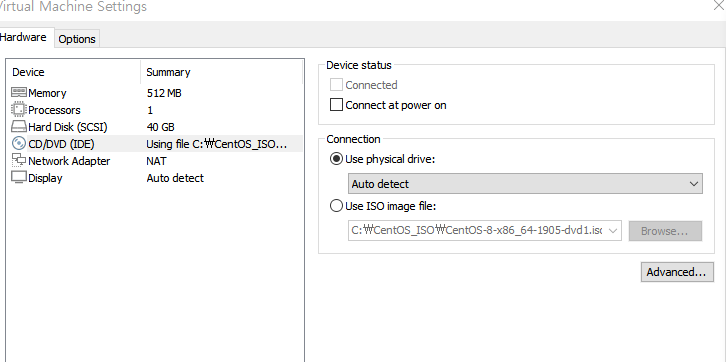Viewport: 726px width, 362px height.
Task: Click the 40 GB hard disk summary
Action: (160, 127)
